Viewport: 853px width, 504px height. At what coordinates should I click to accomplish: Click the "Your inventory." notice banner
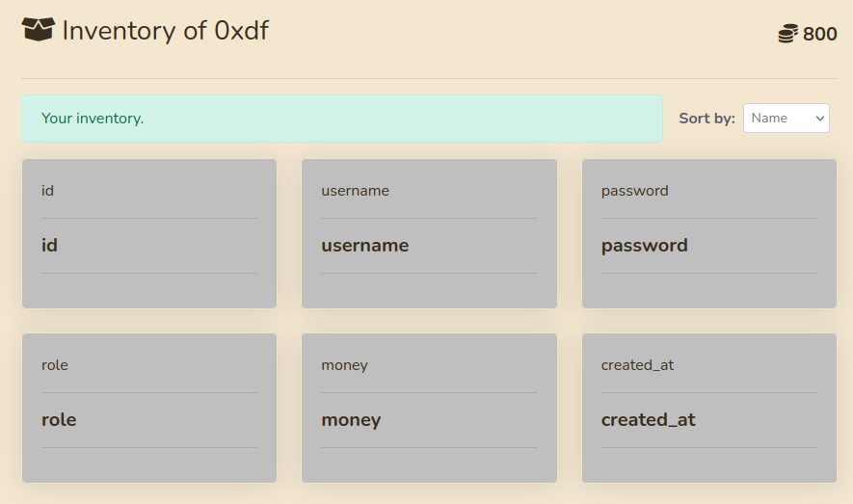coord(341,119)
